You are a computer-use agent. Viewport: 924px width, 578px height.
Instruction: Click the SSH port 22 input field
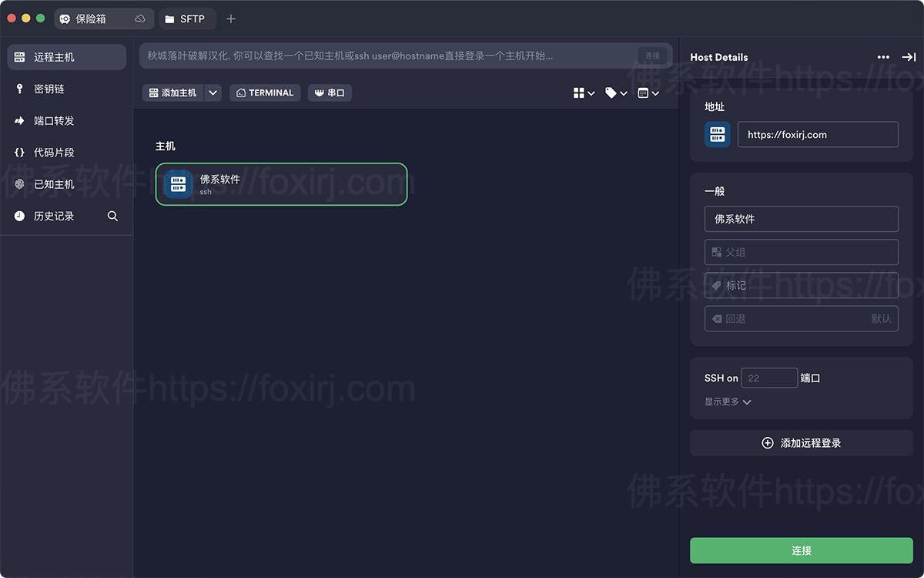click(768, 378)
